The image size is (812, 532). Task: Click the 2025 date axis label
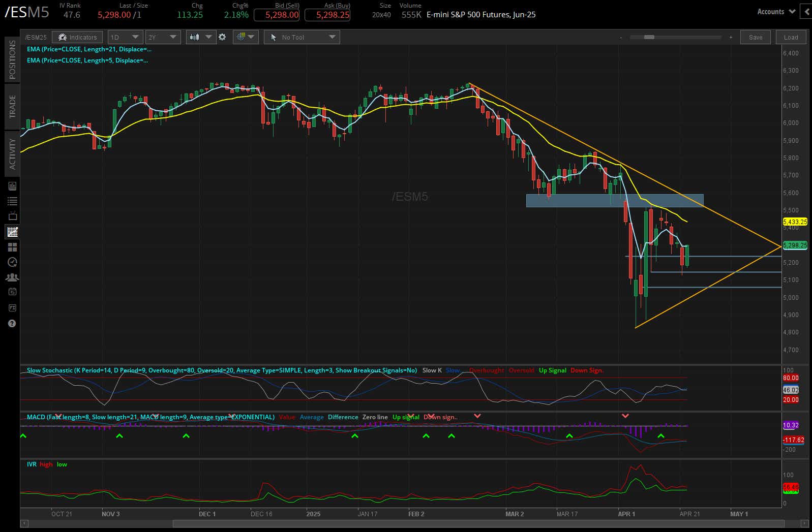point(313,514)
